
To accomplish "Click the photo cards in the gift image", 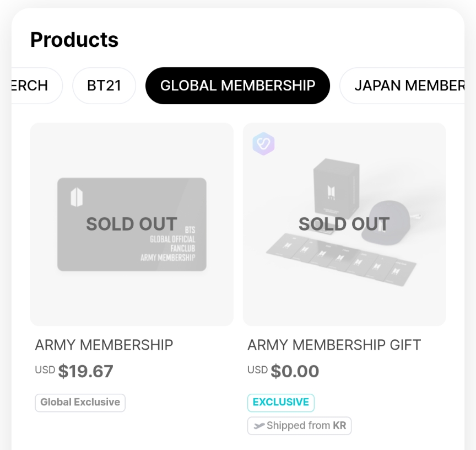I will coord(331,256).
